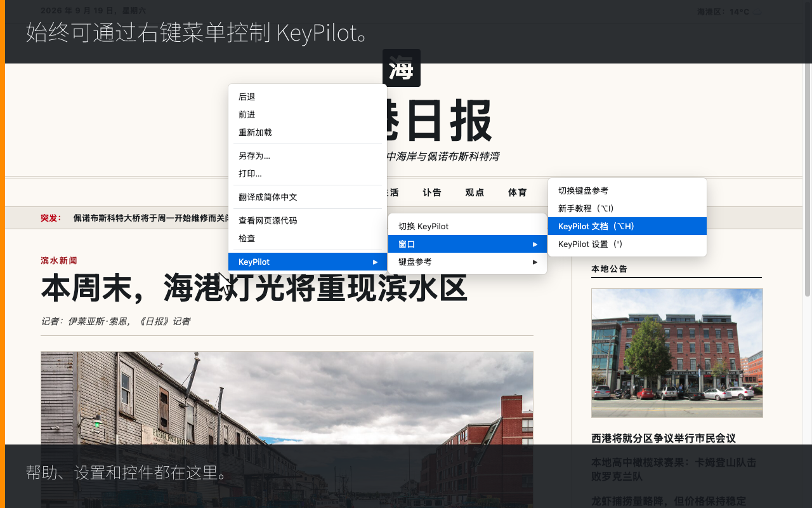Open the brick building sidebar thumbnail
The image size is (812, 508).
click(677, 353)
